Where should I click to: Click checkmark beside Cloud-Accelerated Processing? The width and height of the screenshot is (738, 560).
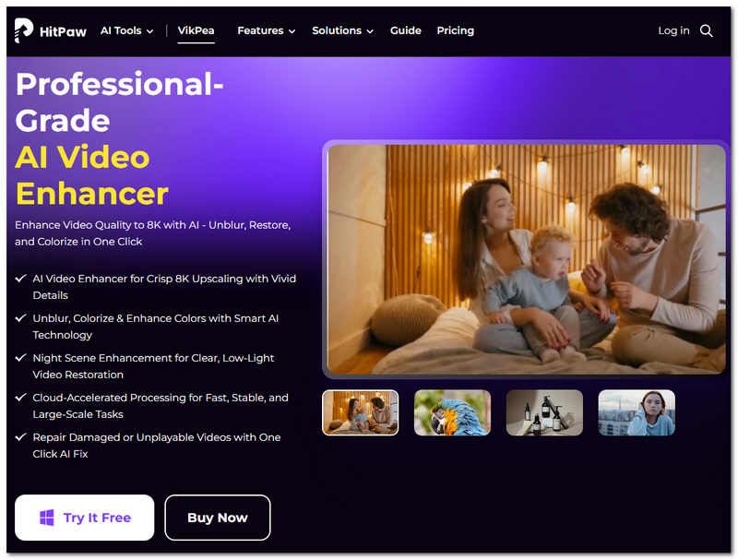tap(21, 398)
